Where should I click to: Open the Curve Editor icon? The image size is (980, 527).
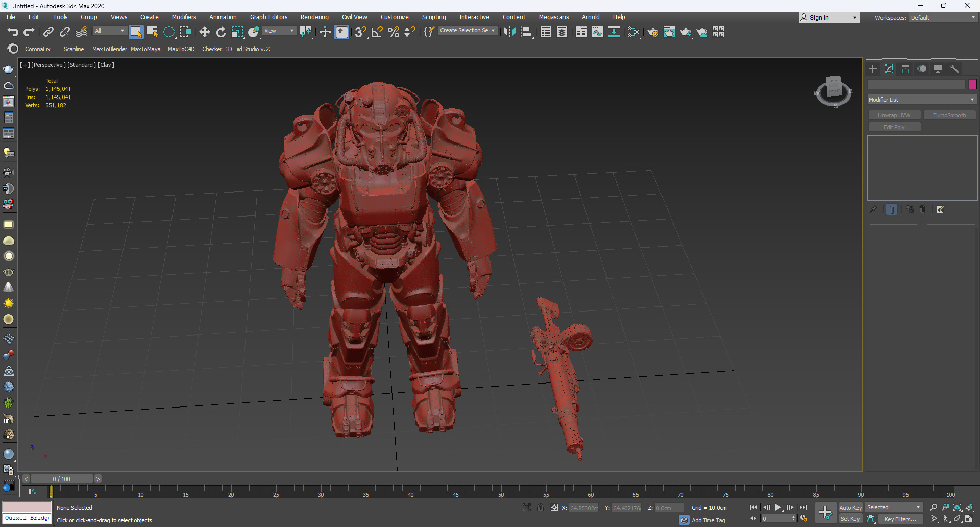click(598, 32)
